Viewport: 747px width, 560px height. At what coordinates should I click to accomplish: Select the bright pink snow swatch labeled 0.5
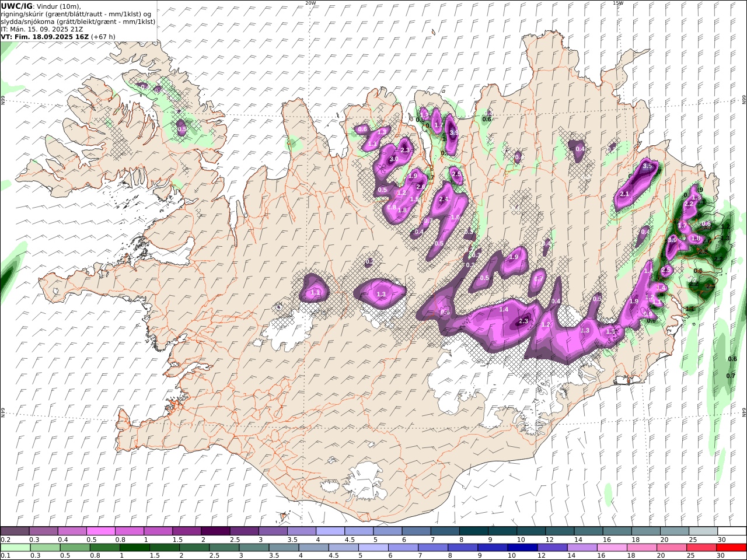tap(100, 531)
